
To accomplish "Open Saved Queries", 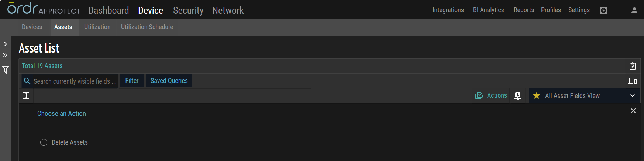I will tap(169, 81).
